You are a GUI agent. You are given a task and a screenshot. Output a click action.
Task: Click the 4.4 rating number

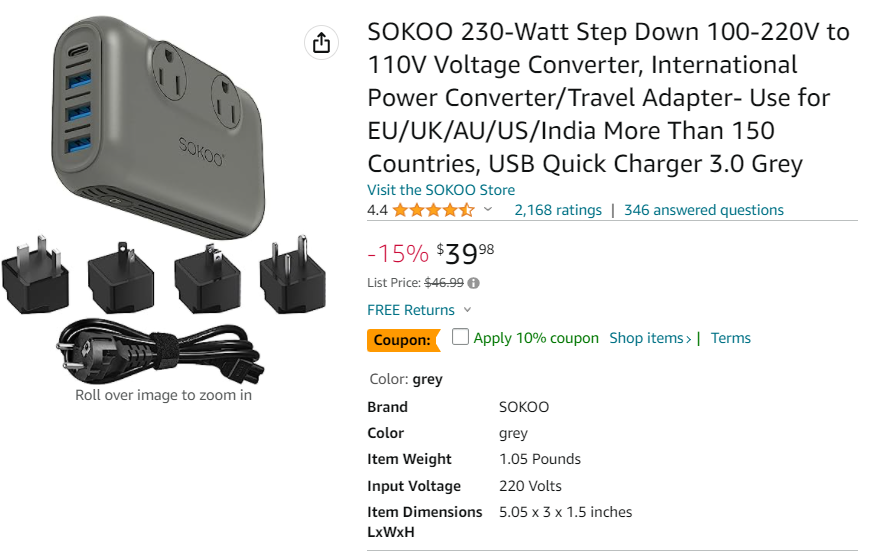coord(377,210)
